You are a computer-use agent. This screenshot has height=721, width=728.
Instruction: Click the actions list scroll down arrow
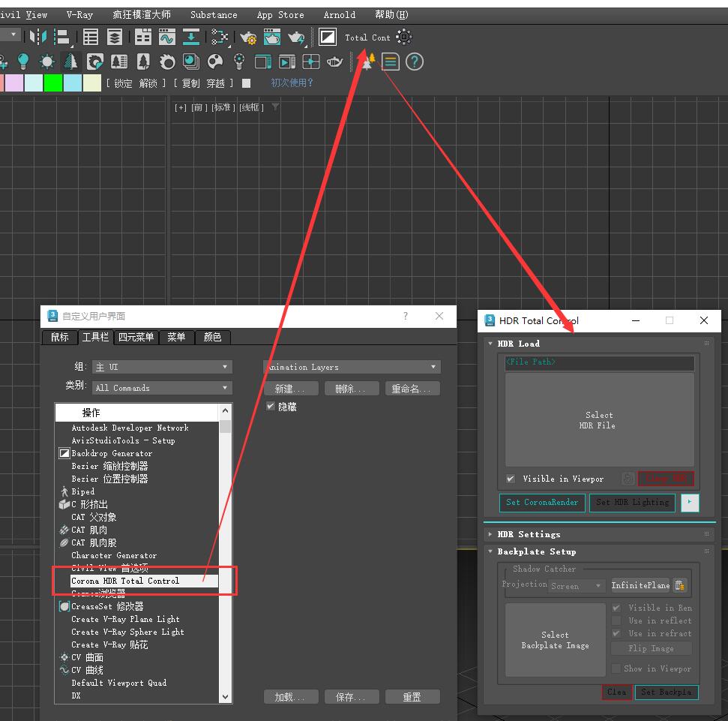225,696
